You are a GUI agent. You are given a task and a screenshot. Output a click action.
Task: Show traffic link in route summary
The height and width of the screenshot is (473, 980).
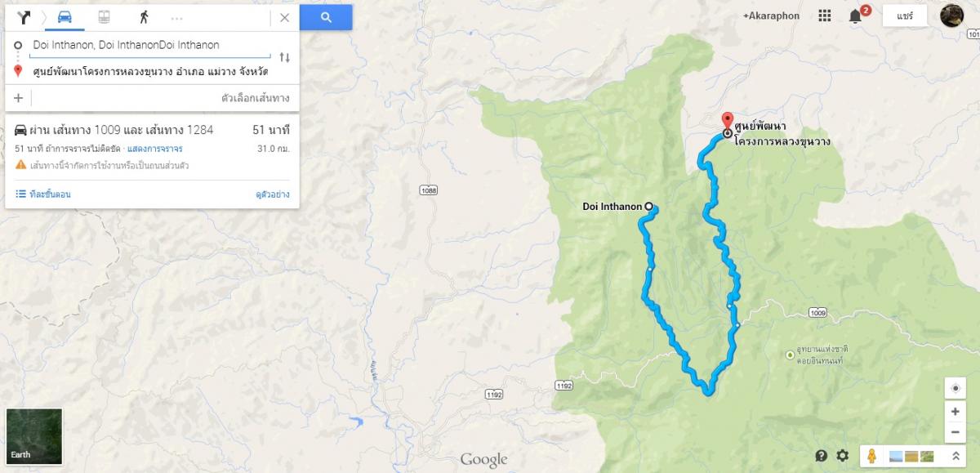(154, 149)
